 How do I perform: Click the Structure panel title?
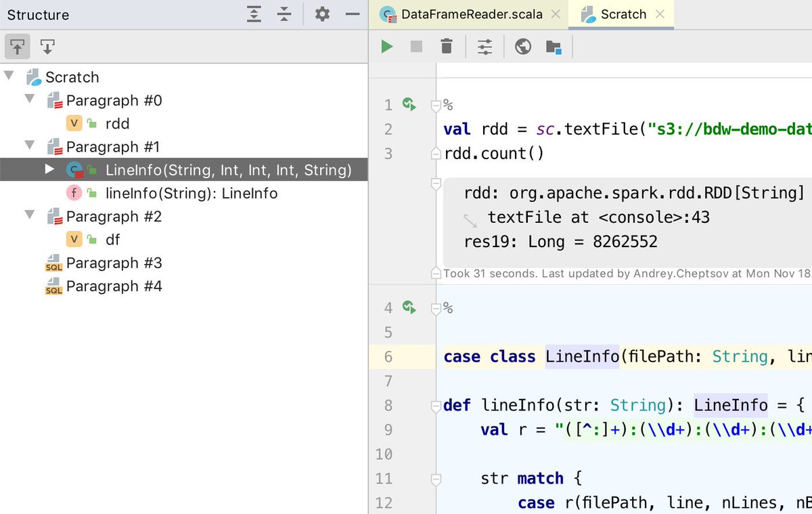(x=38, y=14)
